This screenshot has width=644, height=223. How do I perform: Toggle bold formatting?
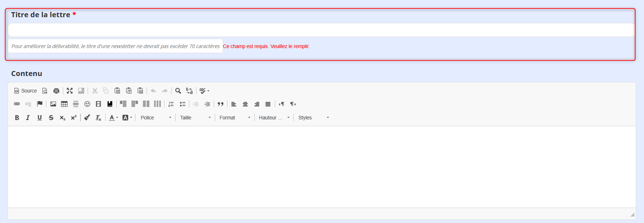click(x=17, y=118)
